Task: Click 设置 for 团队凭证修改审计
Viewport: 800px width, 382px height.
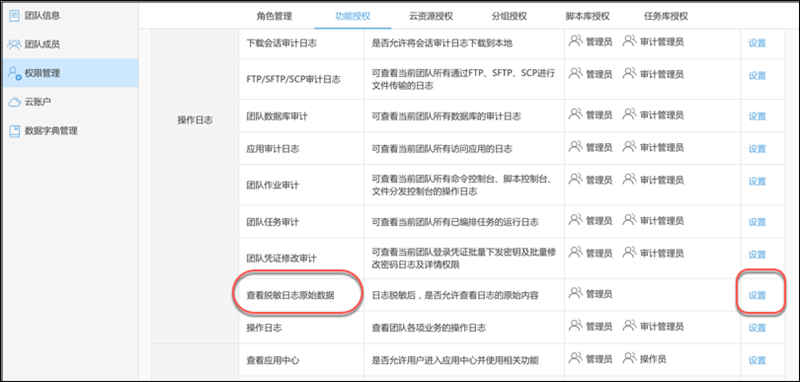Action: pos(757,254)
